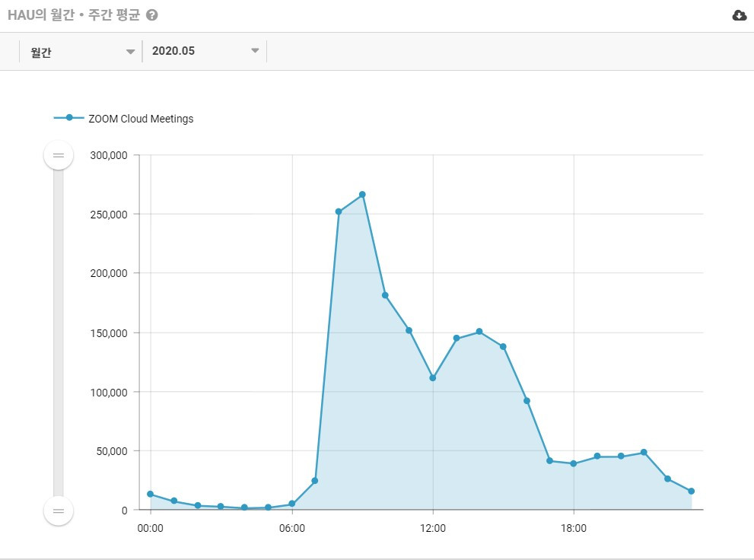Click the 14:00 data point
The height and width of the screenshot is (560, 754).
[x=479, y=332]
